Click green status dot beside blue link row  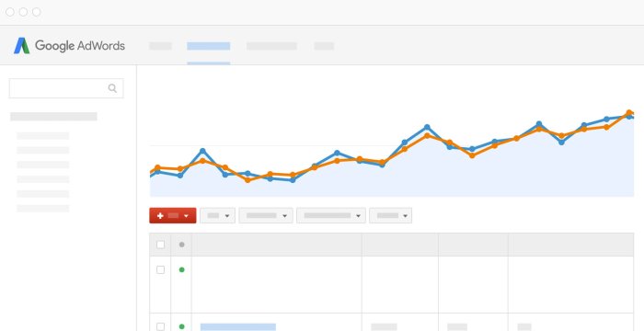pos(181,327)
